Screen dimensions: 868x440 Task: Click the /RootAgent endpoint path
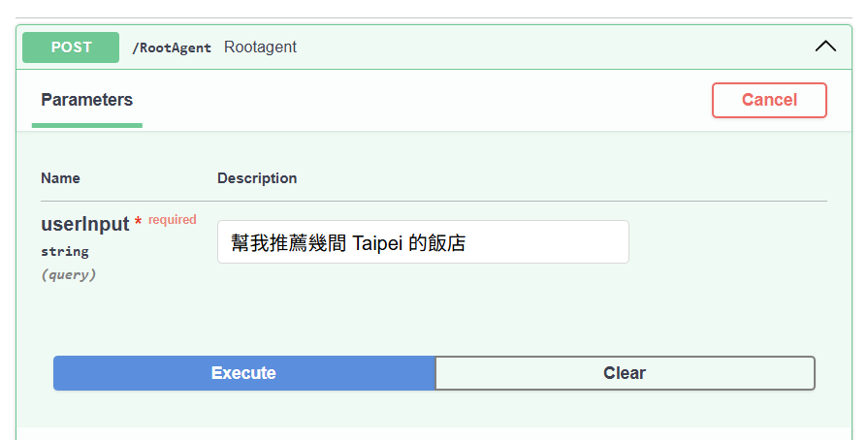[x=172, y=47]
